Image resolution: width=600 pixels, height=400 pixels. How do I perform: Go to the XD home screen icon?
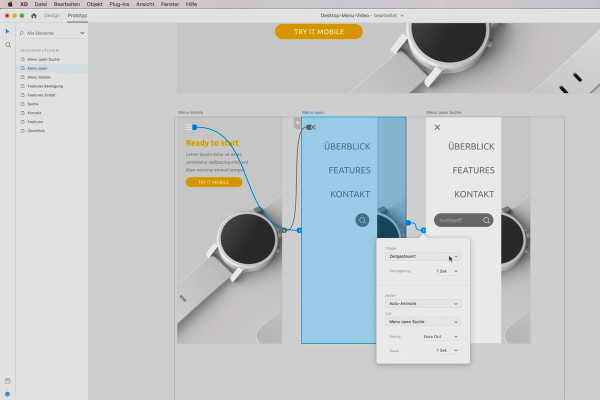coord(34,16)
